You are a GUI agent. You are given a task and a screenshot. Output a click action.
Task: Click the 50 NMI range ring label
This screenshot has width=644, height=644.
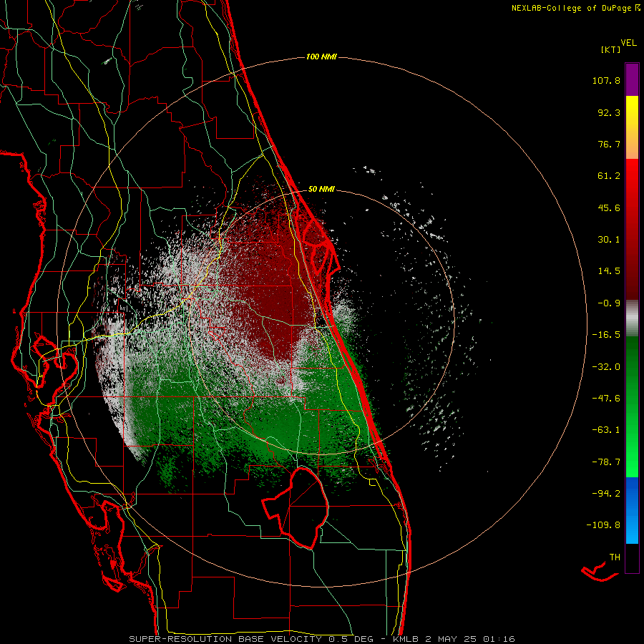[x=321, y=189]
